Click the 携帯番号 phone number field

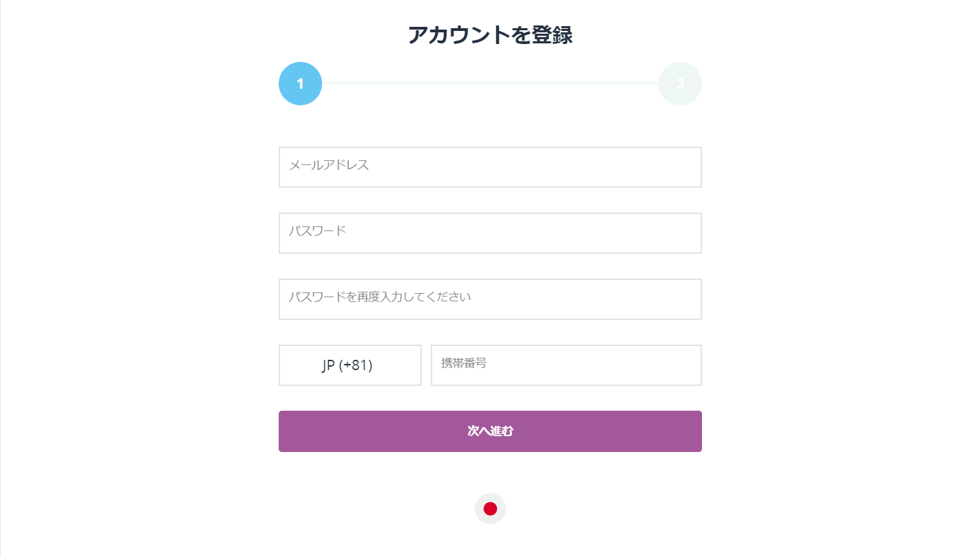[x=566, y=365]
